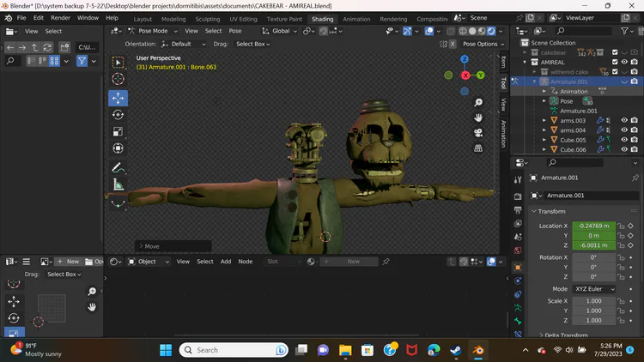Screen dimensions: 644x362
Task: Toggle visibility eye for Cube.005
Action: (624, 140)
